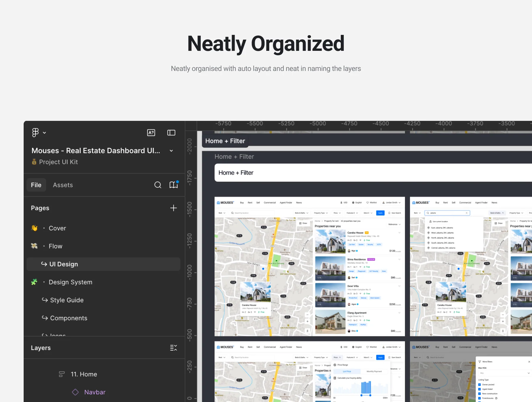Open the Bima Residence photo thumbnail
The width and height of the screenshot is (532, 402).
coord(330,268)
